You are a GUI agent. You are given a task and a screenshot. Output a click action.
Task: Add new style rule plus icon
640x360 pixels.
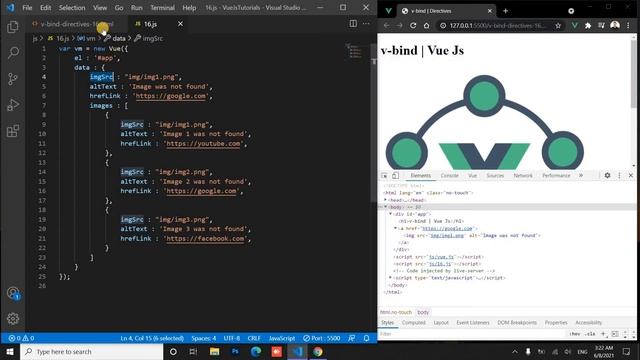[x=603, y=334]
